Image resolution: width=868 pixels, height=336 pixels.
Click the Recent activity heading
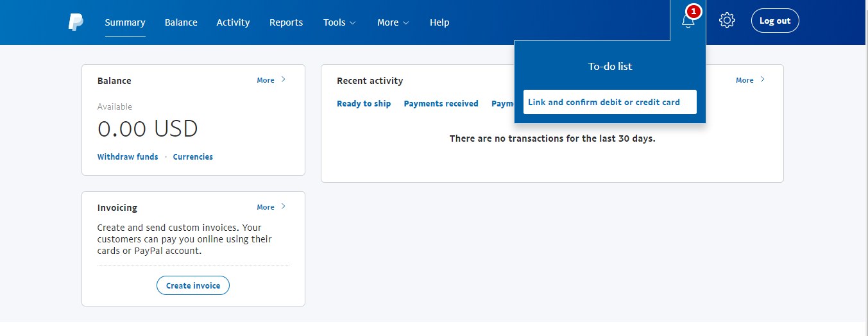click(x=370, y=81)
